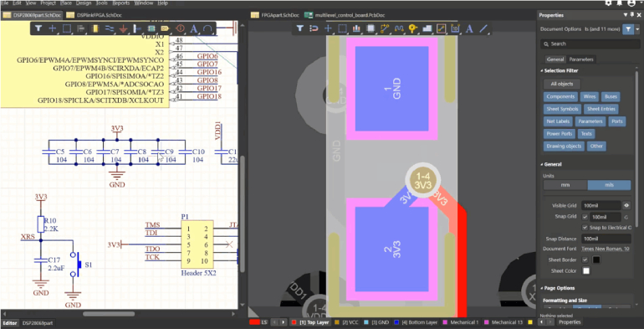Open the Properties filter dropdown arrow
Viewport: 644px width, 329px height.
pos(637,29)
